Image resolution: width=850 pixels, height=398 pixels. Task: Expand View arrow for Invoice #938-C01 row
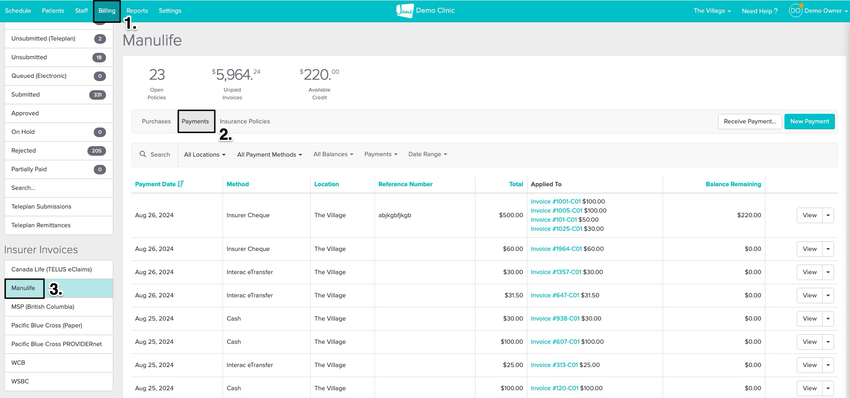click(x=828, y=318)
